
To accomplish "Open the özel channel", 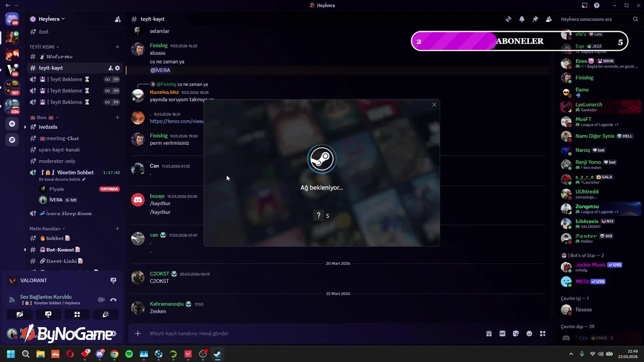I will [74, 32].
